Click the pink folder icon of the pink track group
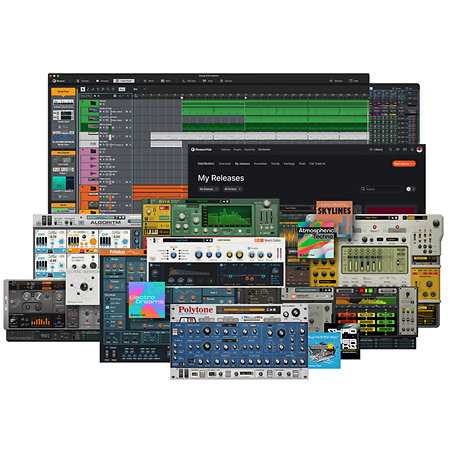The height and width of the screenshot is (450, 450). click(93, 151)
